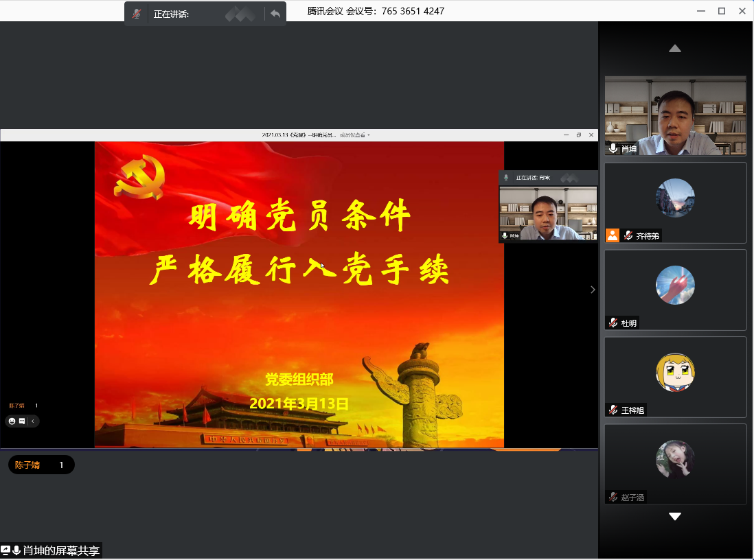Image resolution: width=754 pixels, height=560 pixels.
Task: Click the emoji reactions icon near bottom left
Action: 12,421
